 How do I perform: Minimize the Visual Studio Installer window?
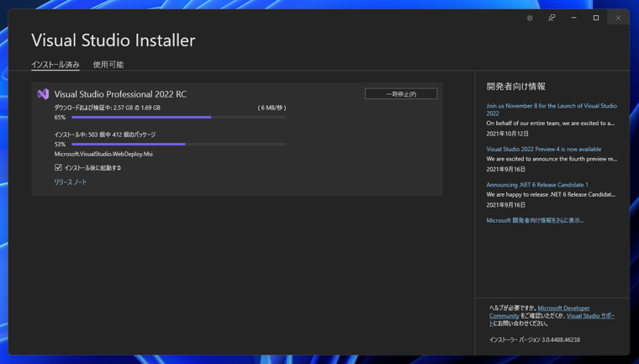pyautogui.click(x=573, y=18)
